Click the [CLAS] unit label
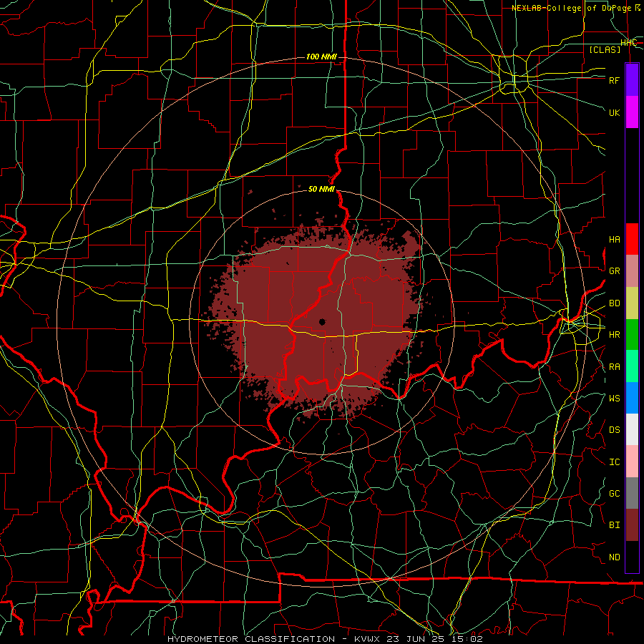Viewport: 644px width, 644px height. [605, 49]
